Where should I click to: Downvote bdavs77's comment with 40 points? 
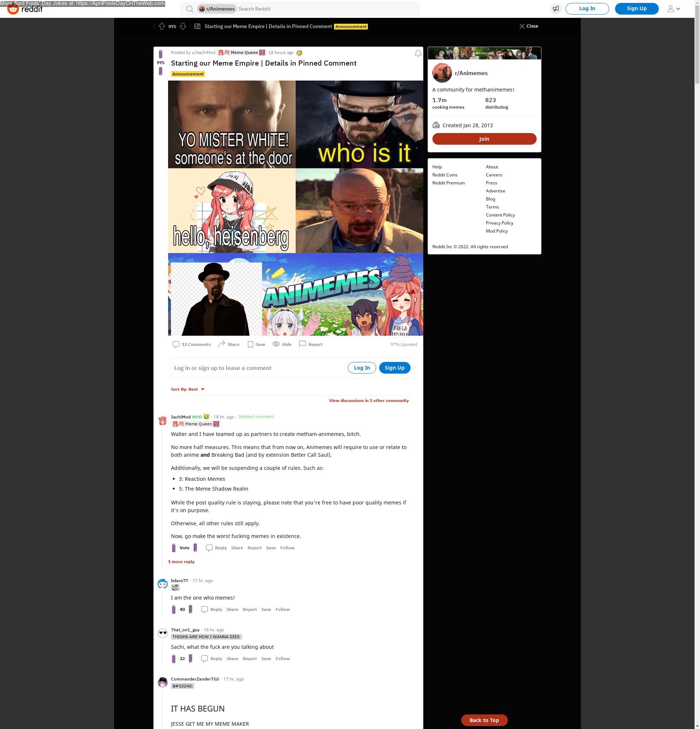click(190, 609)
